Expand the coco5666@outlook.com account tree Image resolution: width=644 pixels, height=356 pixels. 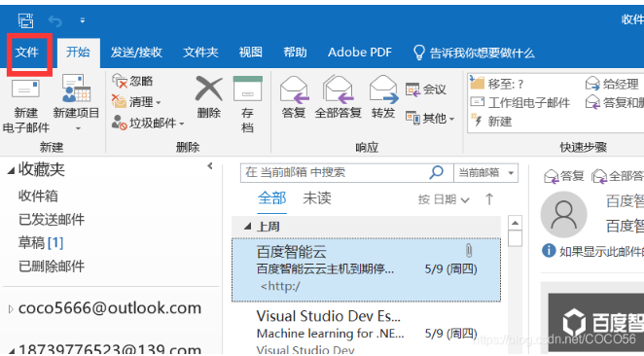[x=11, y=309]
